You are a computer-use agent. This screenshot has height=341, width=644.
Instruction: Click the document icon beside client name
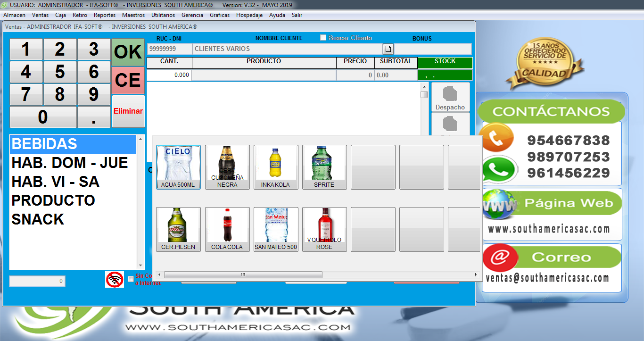pyautogui.click(x=388, y=49)
